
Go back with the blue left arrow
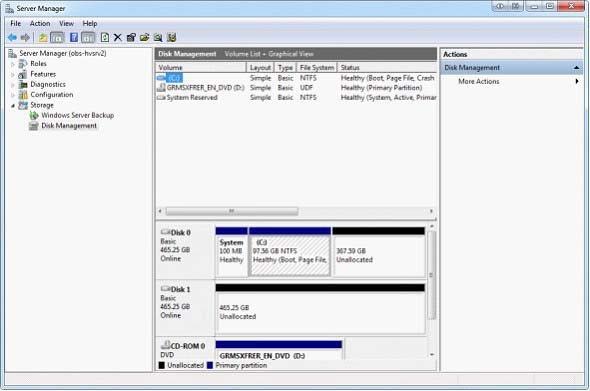(12, 38)
